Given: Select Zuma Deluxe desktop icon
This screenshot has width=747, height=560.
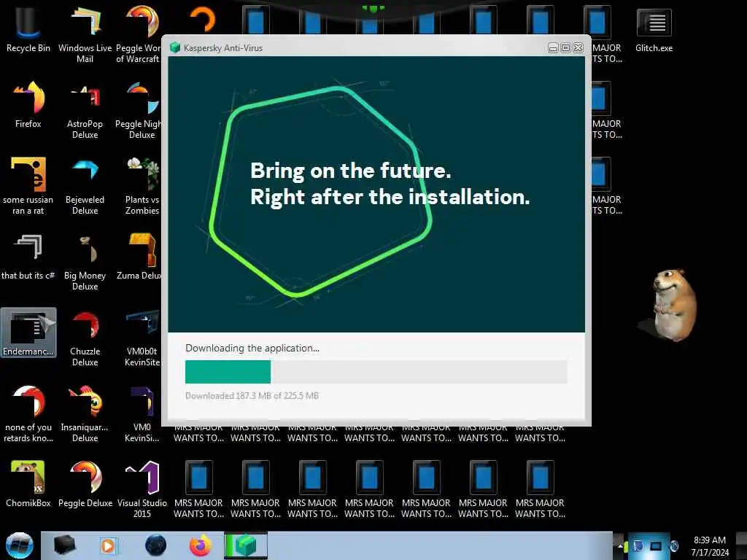Looking at the screenshot, I should [139, 257].
